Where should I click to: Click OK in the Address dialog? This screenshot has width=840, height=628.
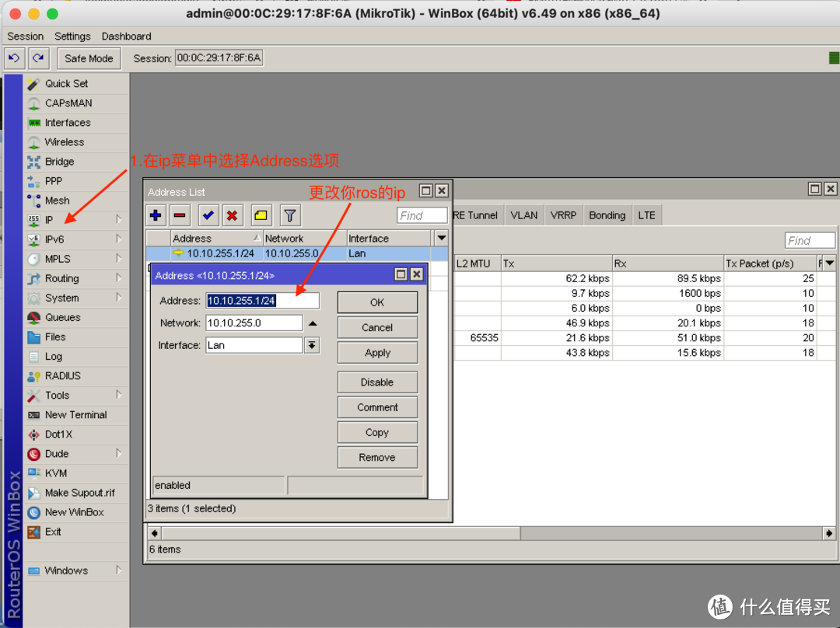(x=377, y=302)
